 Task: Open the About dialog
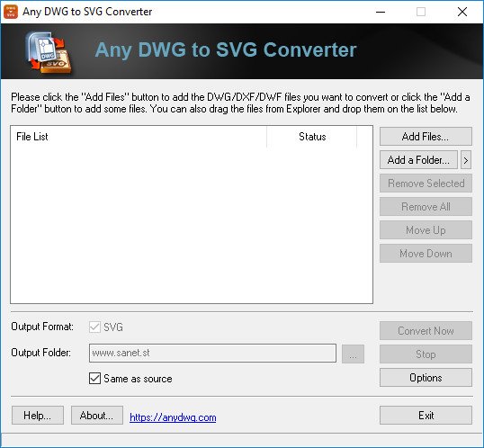pyautogui.click(x=97, y=416)
